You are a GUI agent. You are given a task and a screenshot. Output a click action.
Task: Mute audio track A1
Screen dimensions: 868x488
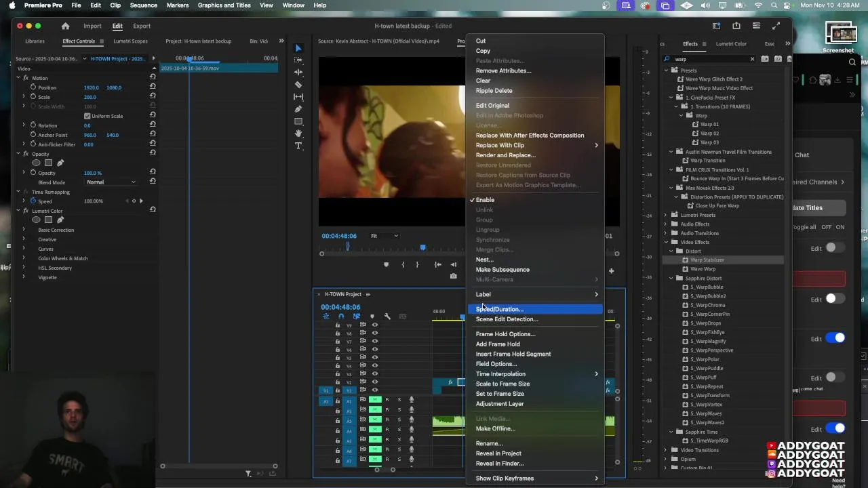click(x=375, y=400)
